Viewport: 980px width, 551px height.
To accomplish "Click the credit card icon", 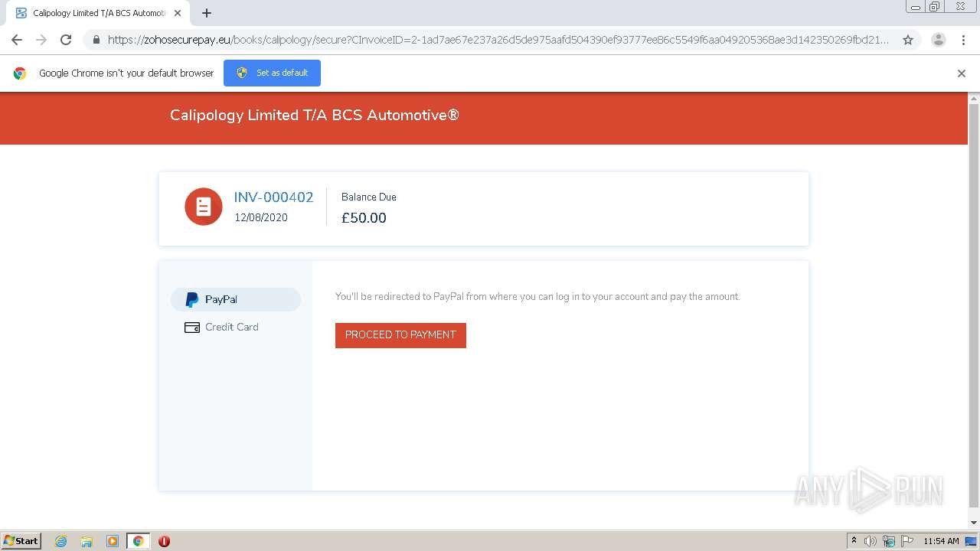I will coord(192,328).
